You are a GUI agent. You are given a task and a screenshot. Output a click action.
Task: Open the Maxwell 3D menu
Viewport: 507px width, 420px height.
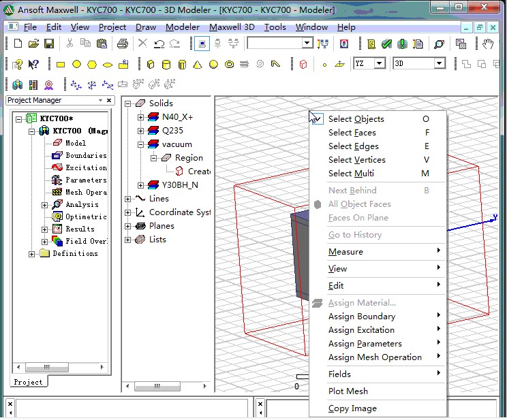coord(232,27)
